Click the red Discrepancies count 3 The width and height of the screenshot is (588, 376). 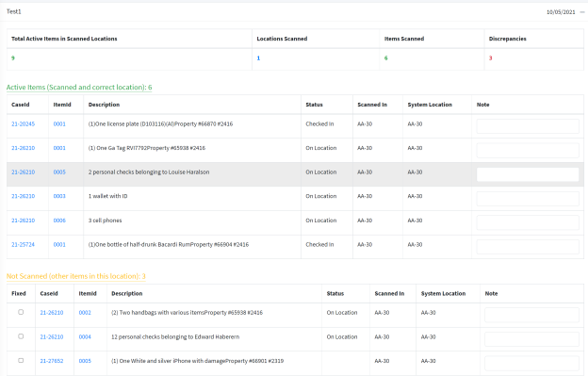pos(491,58)
